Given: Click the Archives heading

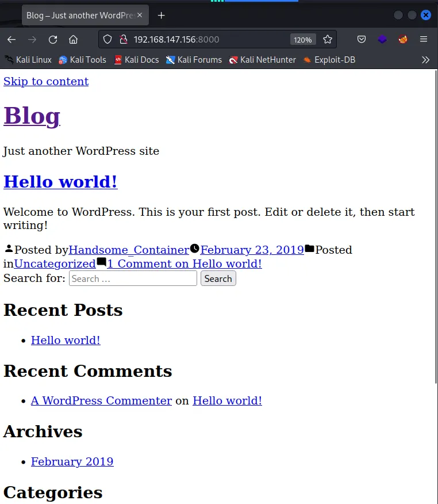Looking at the screenshot, I should click(43, 432).
